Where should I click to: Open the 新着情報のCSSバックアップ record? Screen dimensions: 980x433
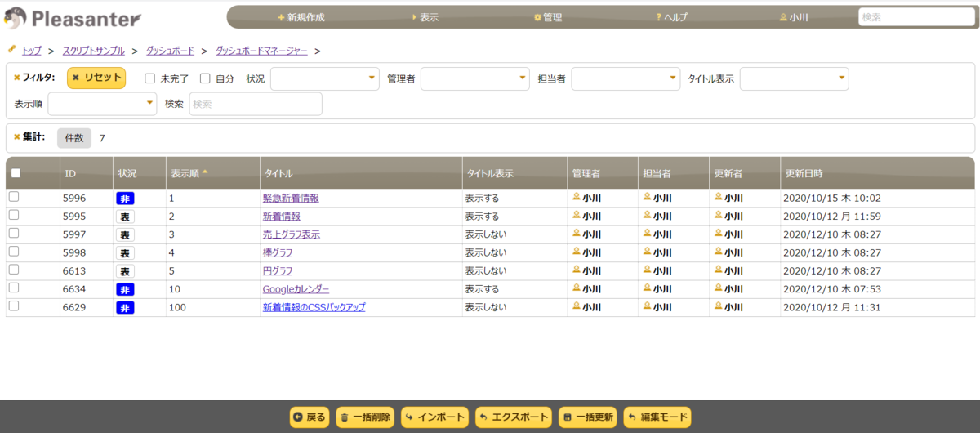314,307
